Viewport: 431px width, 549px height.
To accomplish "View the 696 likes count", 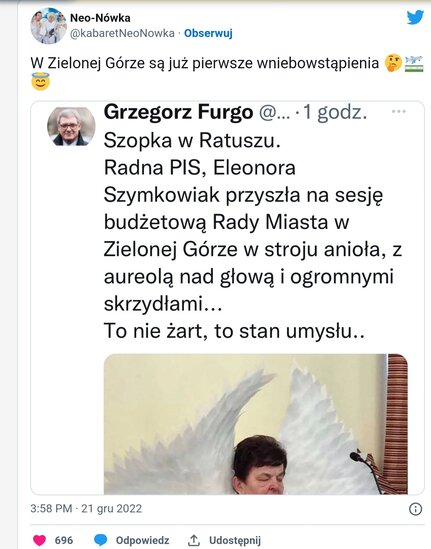I will point(64,540).
